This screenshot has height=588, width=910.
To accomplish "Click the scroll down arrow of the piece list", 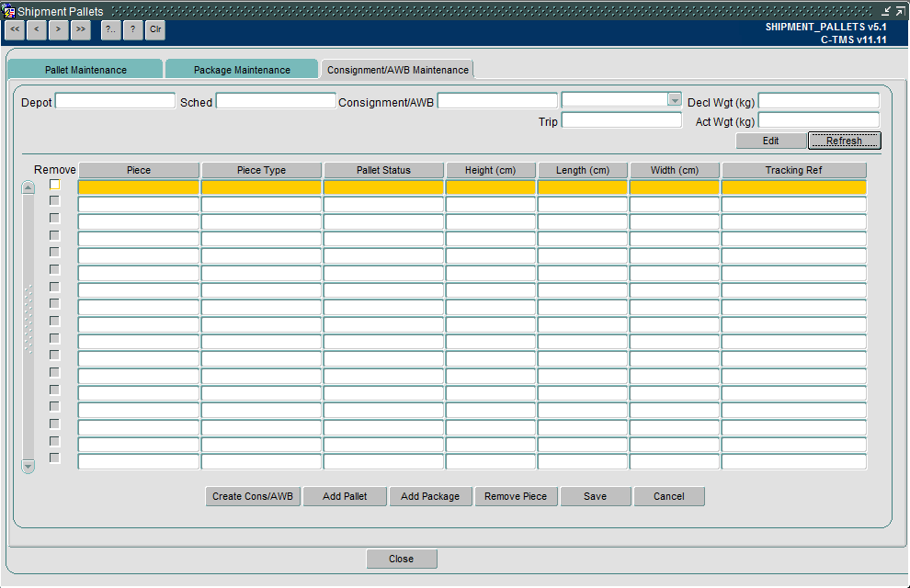I will click(x=28, y=466).
